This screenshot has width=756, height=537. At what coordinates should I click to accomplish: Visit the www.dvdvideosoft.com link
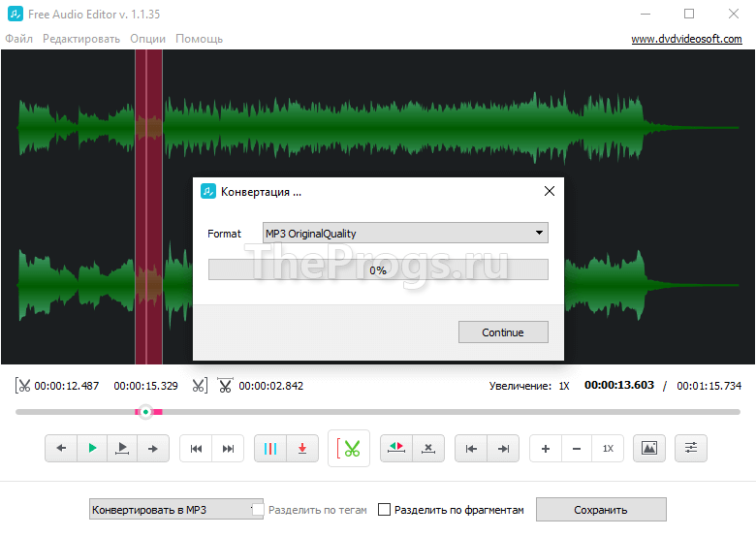(686, 39)
